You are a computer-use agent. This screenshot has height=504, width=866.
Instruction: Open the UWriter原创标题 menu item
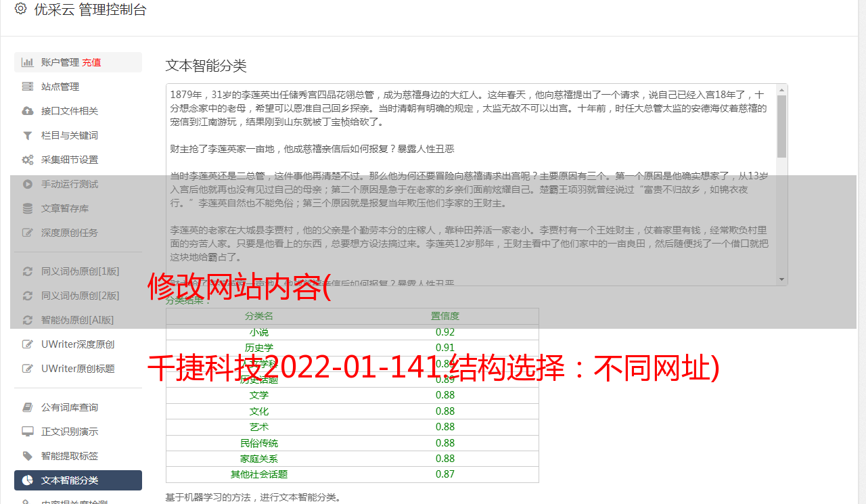tap(78, 369)
